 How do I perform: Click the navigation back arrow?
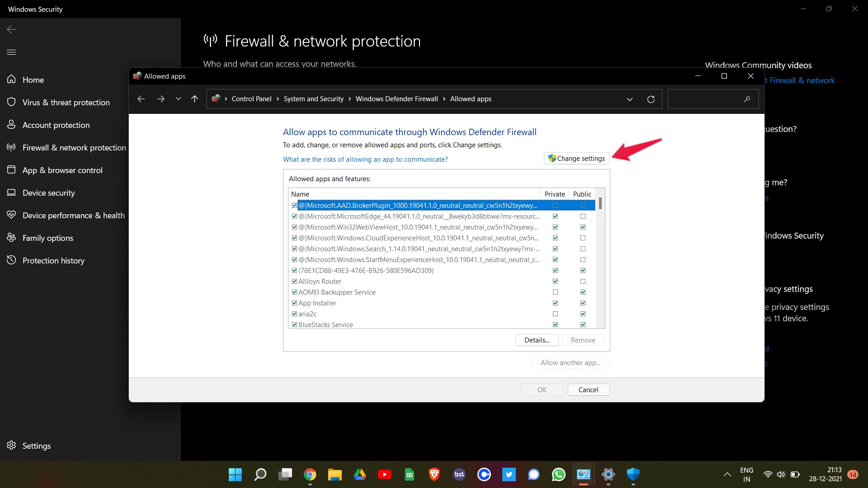coord(142,99)
